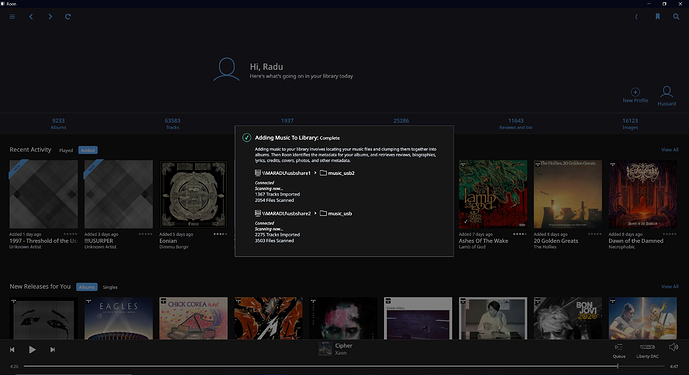Click the Complete checkmark icon in dialog
The width and height of the screenshot is (689, 375).
tap(247, 138)
